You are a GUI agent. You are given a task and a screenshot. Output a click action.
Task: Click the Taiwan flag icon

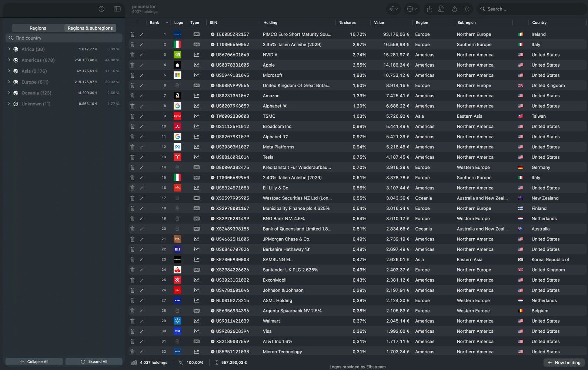pyautogui.click(x=521, y=116)
